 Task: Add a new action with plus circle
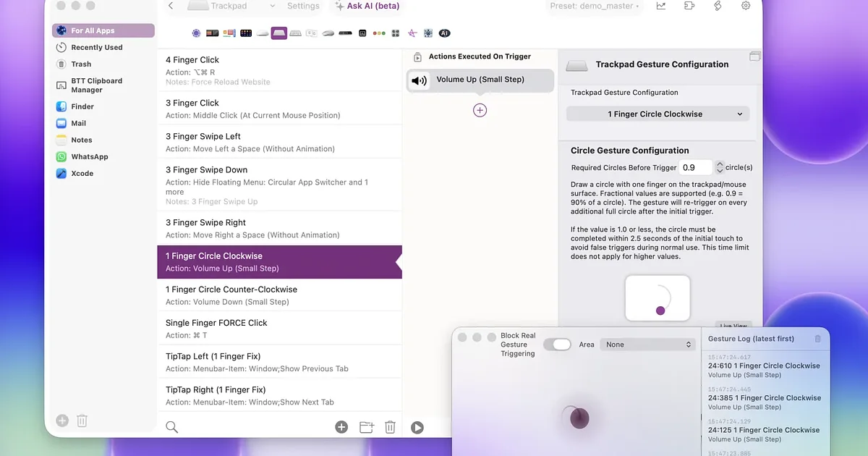480,110
